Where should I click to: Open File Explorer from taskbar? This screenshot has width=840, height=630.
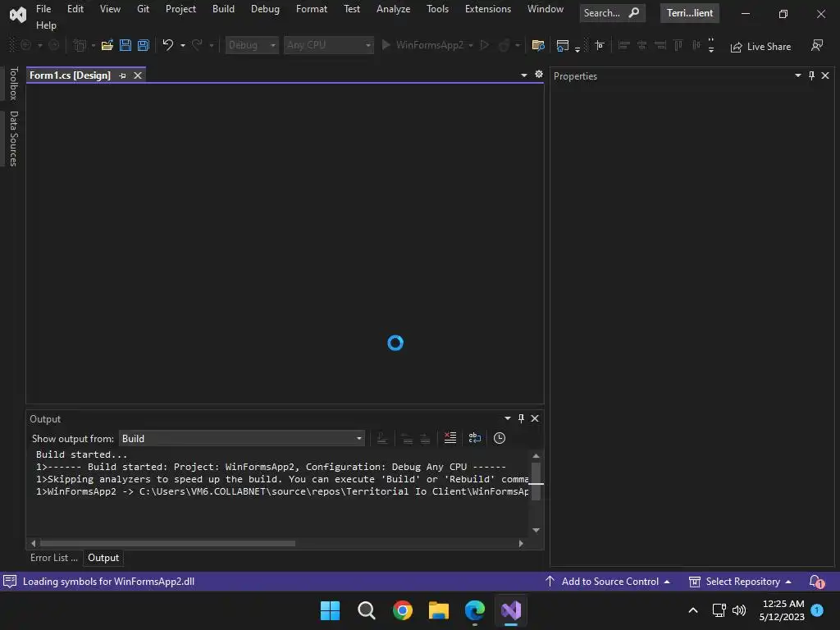(439, 610)
